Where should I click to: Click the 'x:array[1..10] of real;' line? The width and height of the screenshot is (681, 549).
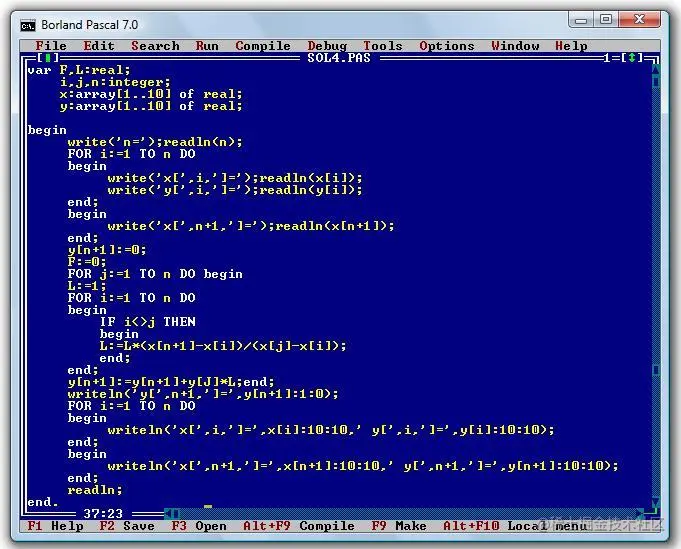point(151,94)
